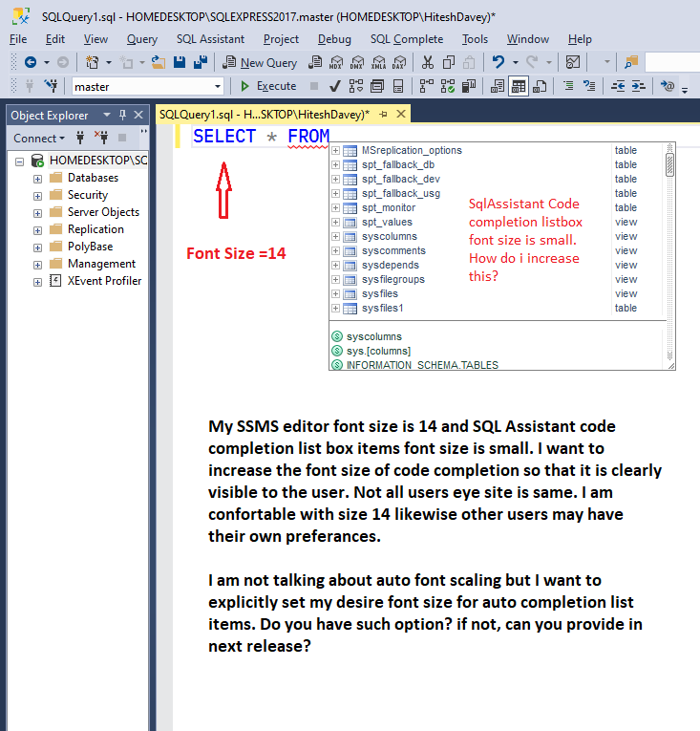Click the Save All icon

201,62
